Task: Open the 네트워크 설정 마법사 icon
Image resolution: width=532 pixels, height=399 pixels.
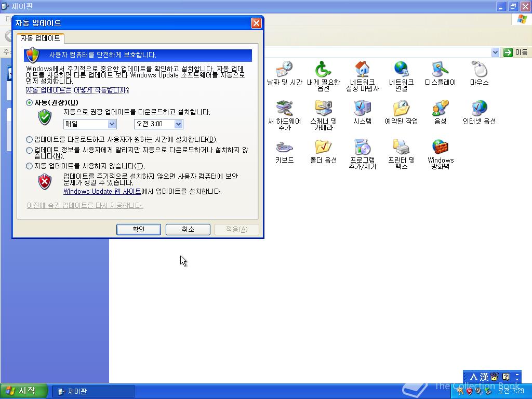Action: coord(362,76)
